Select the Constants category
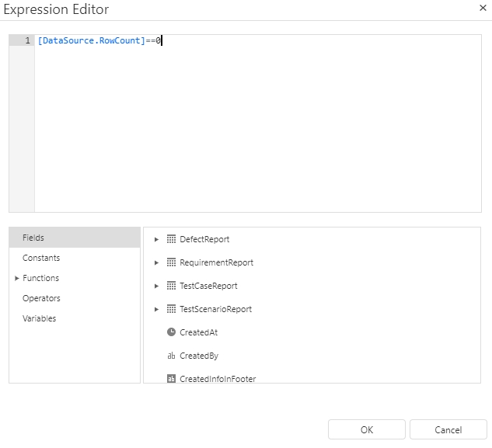Viewport: 492px width, 448px height. [x=41, y=258]
